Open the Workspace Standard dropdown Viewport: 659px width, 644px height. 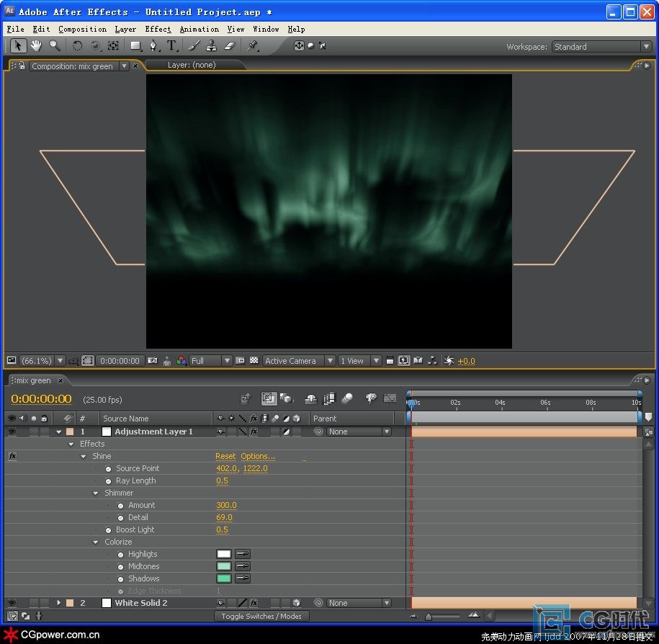(x=601, y=47)
